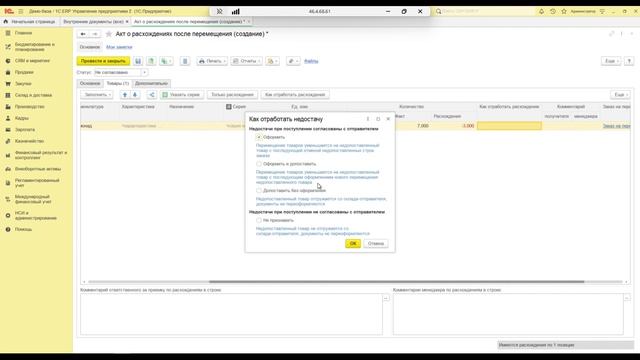
Task: Open the table Еще menu
Action: [620, 95]
